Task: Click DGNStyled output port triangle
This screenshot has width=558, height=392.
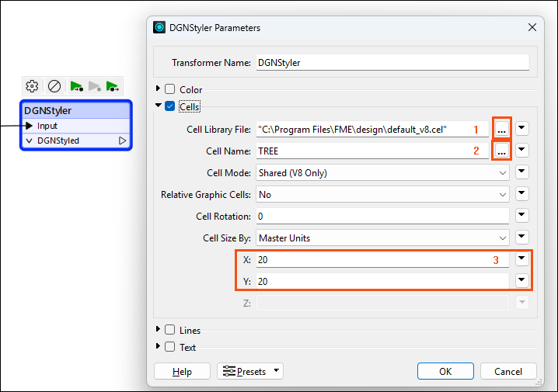Action: (x=123, y=140)
